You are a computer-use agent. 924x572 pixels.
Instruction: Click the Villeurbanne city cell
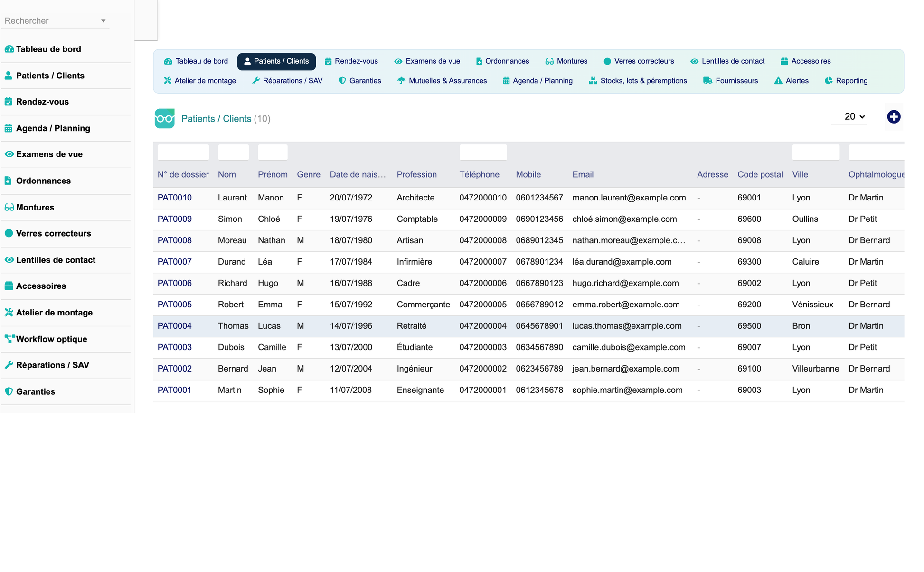[x=816, y=369]
